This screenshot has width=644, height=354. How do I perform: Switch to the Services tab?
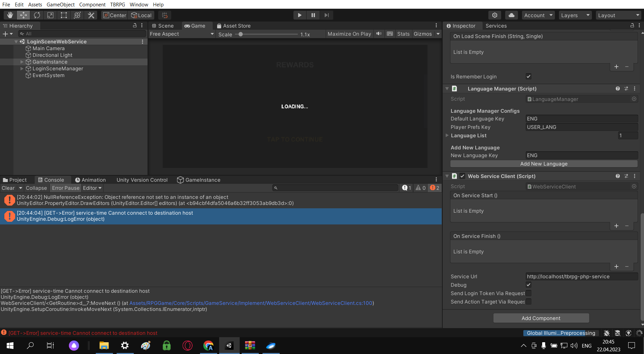click(496, 26)
